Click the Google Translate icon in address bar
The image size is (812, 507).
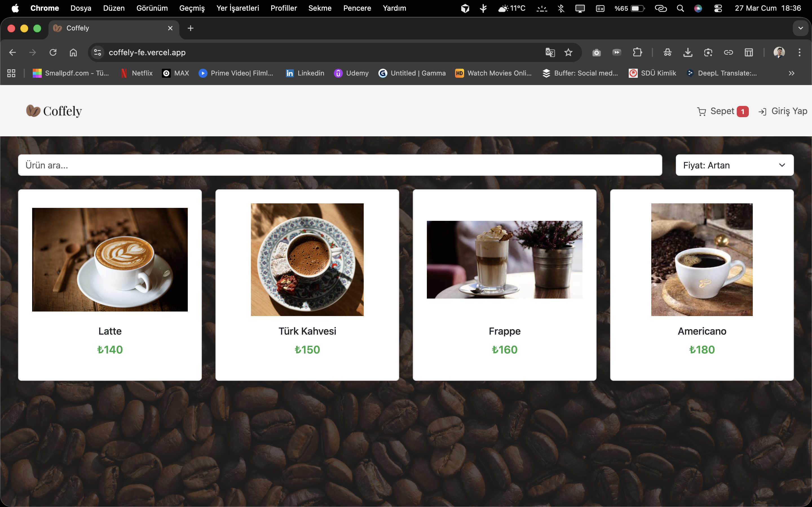click(550, 53)
